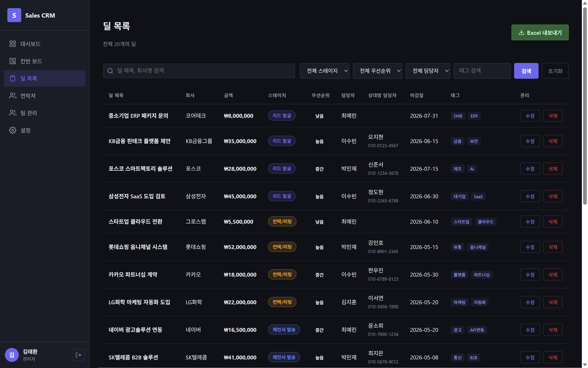Viewport: 588px width, 368px height.
Task: Click the 리드 발굴 badge for 코어테크
Action: click(x=282, y=116)
